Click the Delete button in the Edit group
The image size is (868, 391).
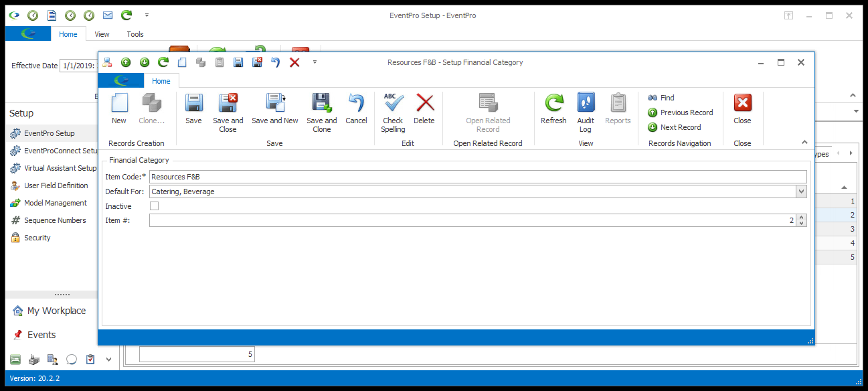[x=424, y=109]
